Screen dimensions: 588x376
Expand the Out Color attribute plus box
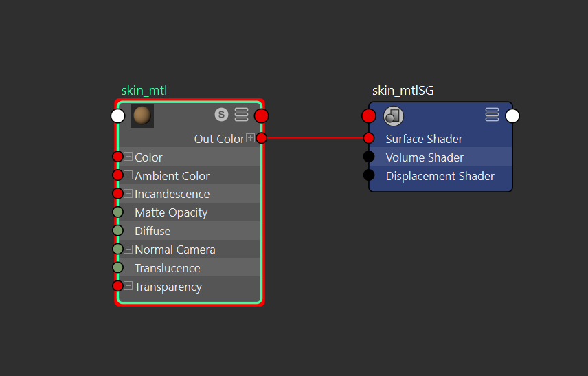[x=250, y=137]
